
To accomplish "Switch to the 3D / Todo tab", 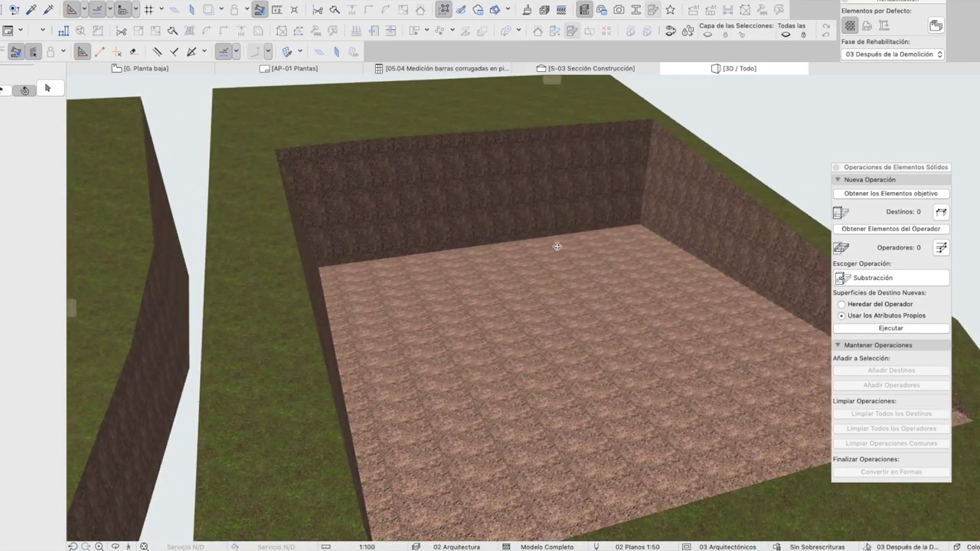I will [733, 68].
